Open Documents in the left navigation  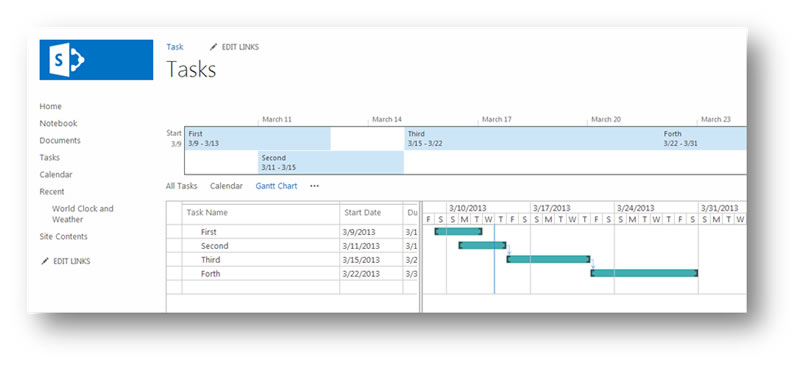click(60, 140)
